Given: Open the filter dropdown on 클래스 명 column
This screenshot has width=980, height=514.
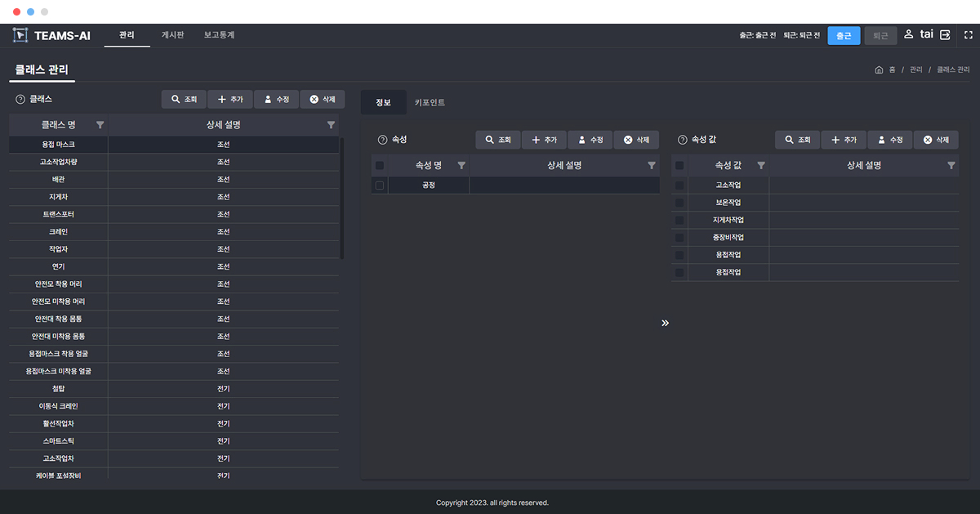Looking at the screenshot, I should 100,124.
